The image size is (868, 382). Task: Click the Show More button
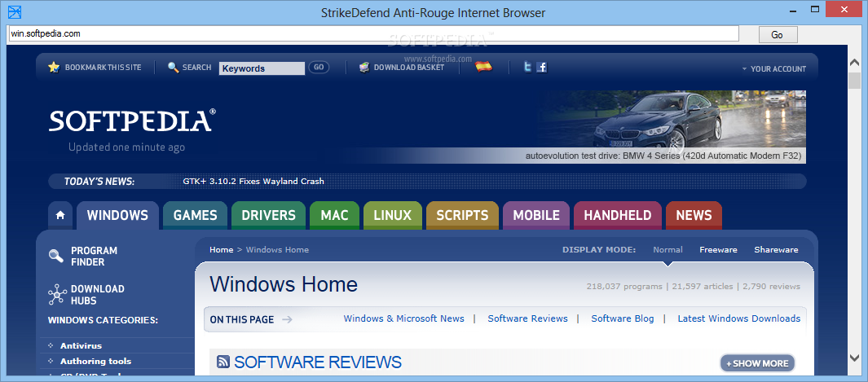(x=757, y=363)
